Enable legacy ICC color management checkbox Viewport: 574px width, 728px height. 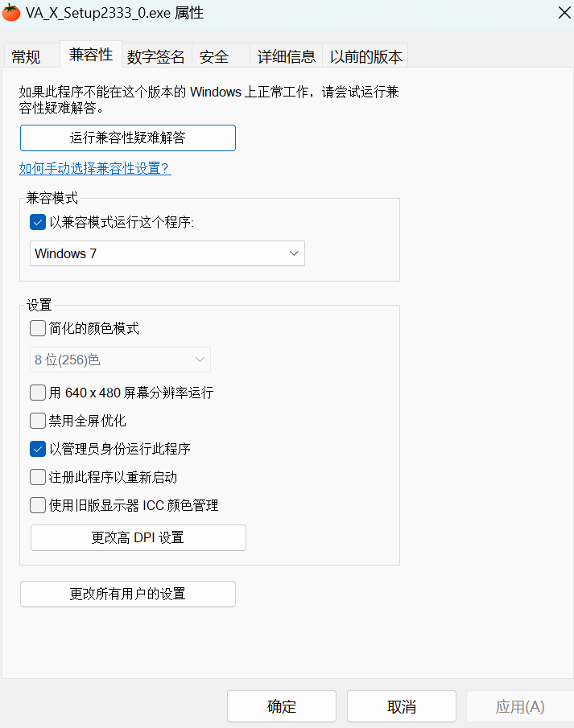(37, 505)
